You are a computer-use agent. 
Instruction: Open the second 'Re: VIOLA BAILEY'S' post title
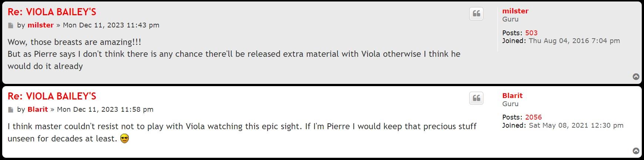click(x=52, y=96)
